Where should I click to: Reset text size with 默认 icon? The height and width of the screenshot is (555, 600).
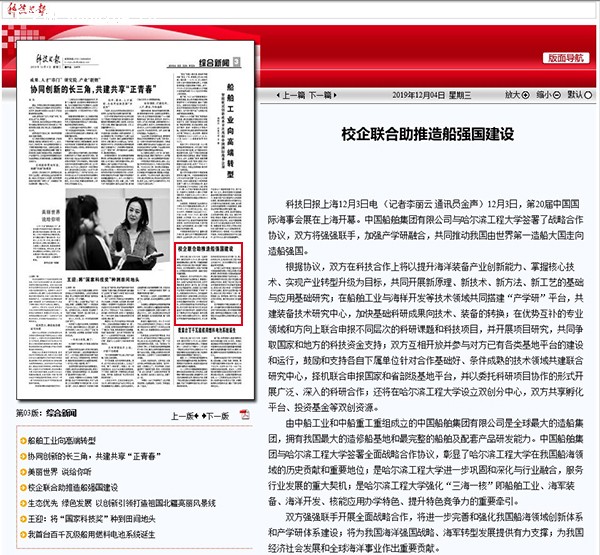tap(580, 95)
